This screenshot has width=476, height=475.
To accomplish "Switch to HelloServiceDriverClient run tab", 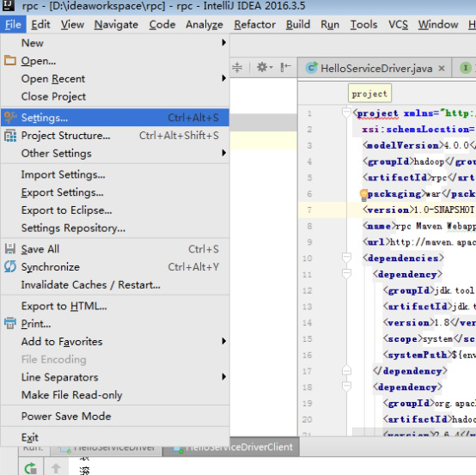I will pos(231,447).
